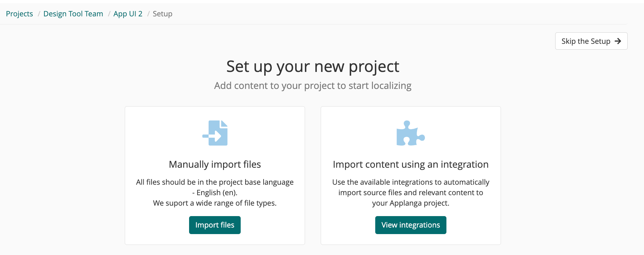Click the 'wide range of file types' sentence
644x255 pixels.
pos(215,203)
